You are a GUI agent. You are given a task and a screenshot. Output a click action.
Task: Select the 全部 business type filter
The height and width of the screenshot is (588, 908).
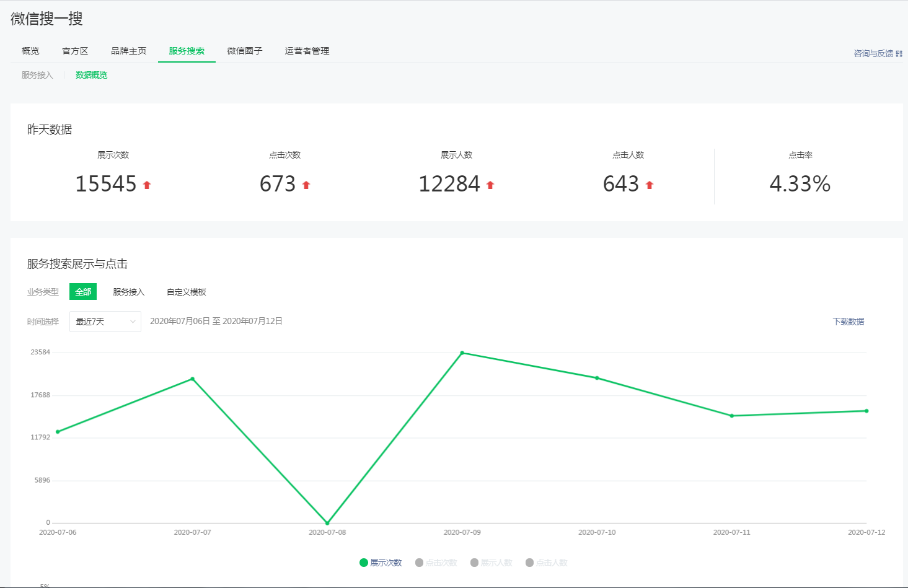pyautogui.click(x=83, y=292)
